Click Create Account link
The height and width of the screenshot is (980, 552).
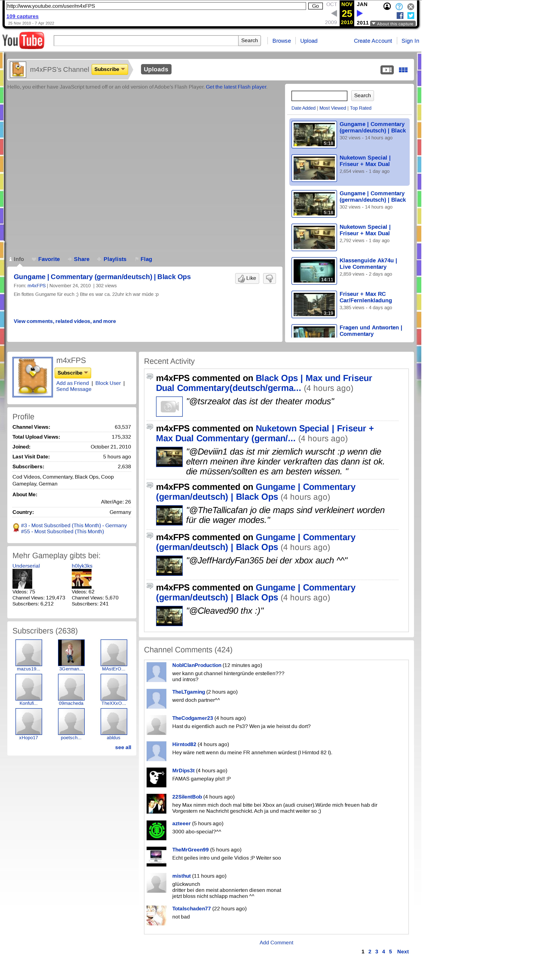coord(373,41)
